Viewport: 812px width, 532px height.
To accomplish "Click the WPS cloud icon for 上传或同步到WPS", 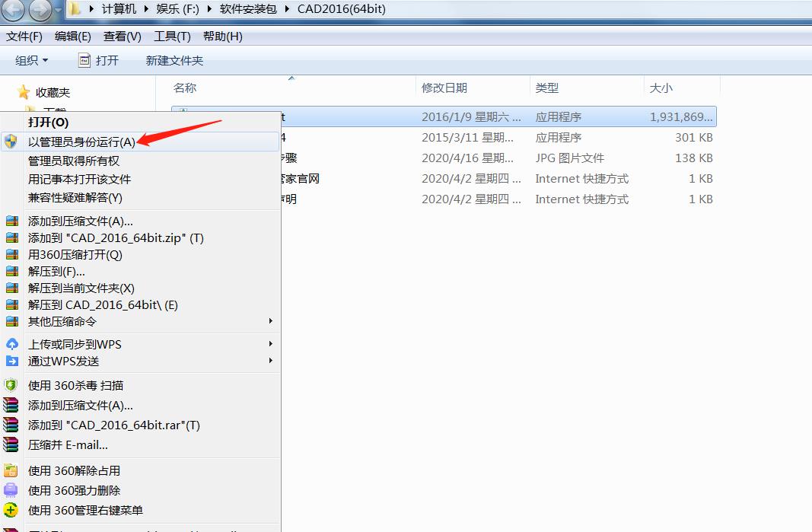I will pos(11,344).
